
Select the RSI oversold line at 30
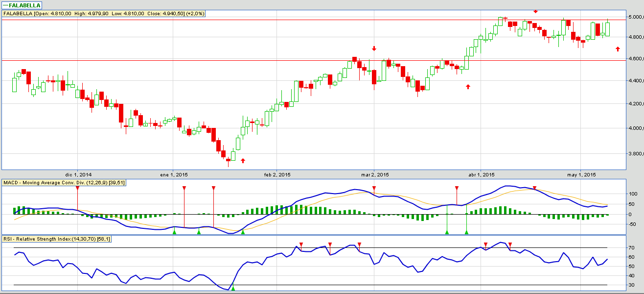point(310,285)
